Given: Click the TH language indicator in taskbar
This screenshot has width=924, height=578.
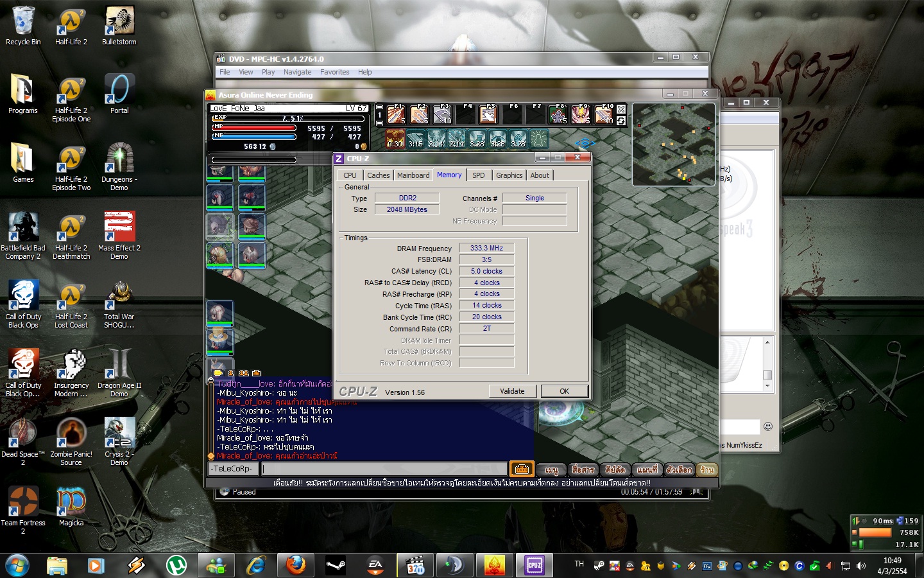Looking at the screenshot, I should pos(579,564).
